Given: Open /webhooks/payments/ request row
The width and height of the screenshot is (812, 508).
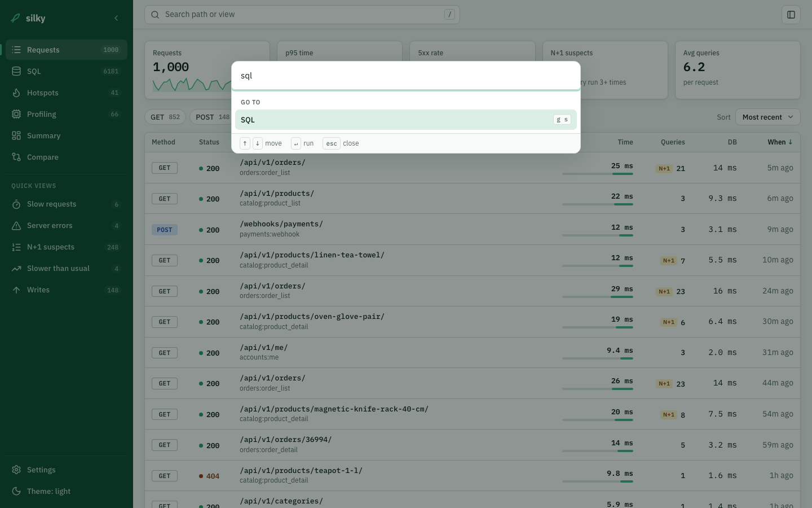Looking at the screenshot, I should click(x=473, y=229).
